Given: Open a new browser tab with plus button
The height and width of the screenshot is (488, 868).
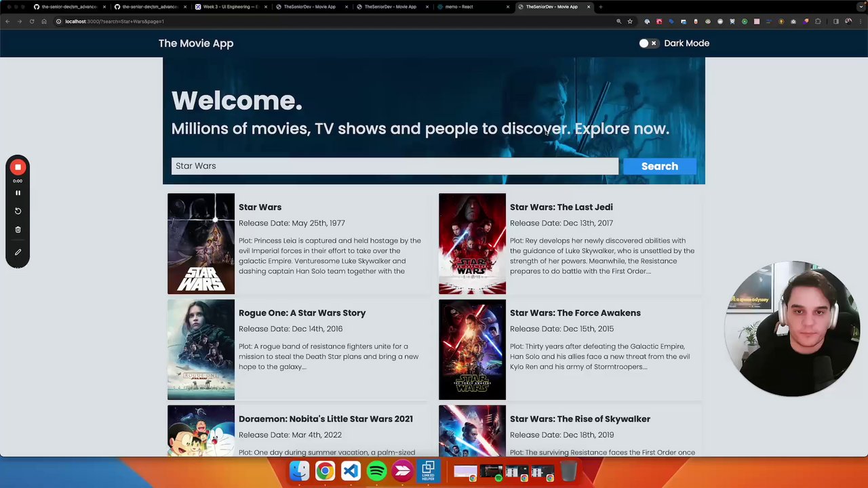Looking at the screenshot, I should (601, 7).
